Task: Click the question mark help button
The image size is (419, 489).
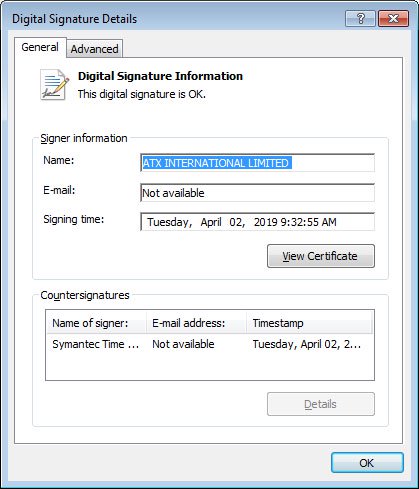Action: [361, 19]
